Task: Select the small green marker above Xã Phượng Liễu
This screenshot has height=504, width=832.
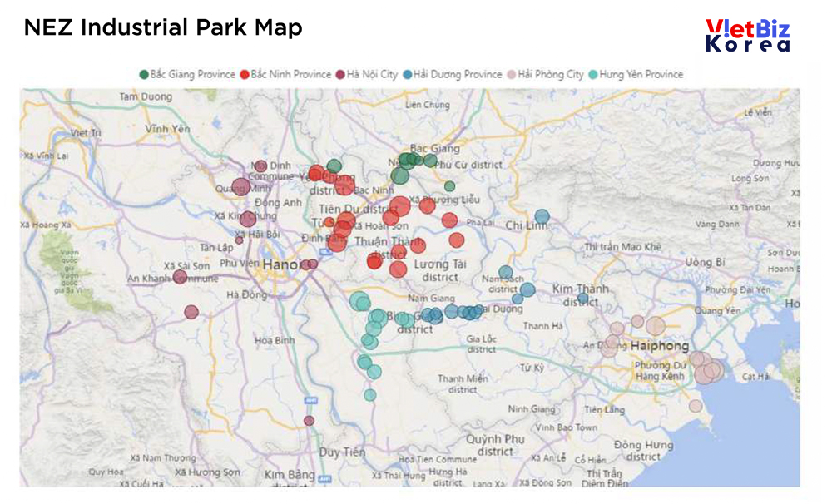Action: [x=449, y=186]
